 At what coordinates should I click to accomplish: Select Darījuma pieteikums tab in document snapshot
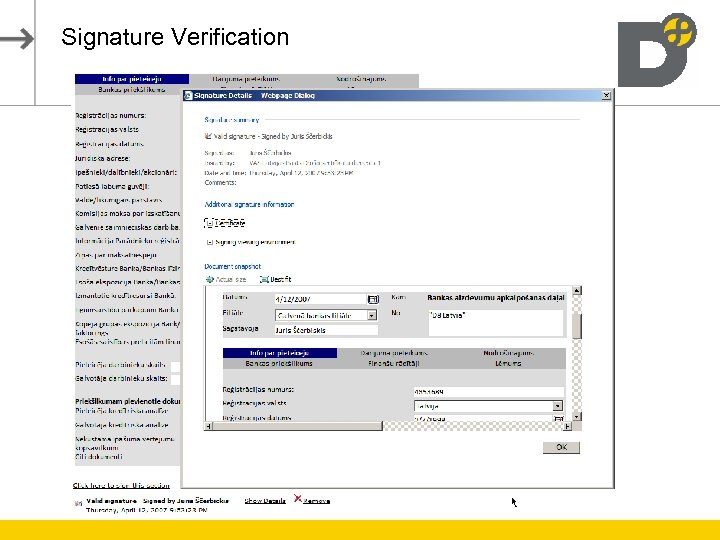click(x=394, y=353)
